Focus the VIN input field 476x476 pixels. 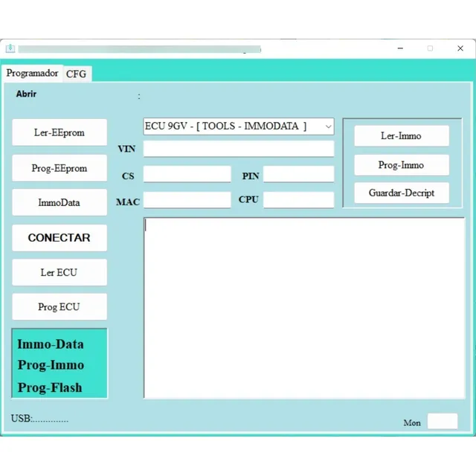point(239,149)
